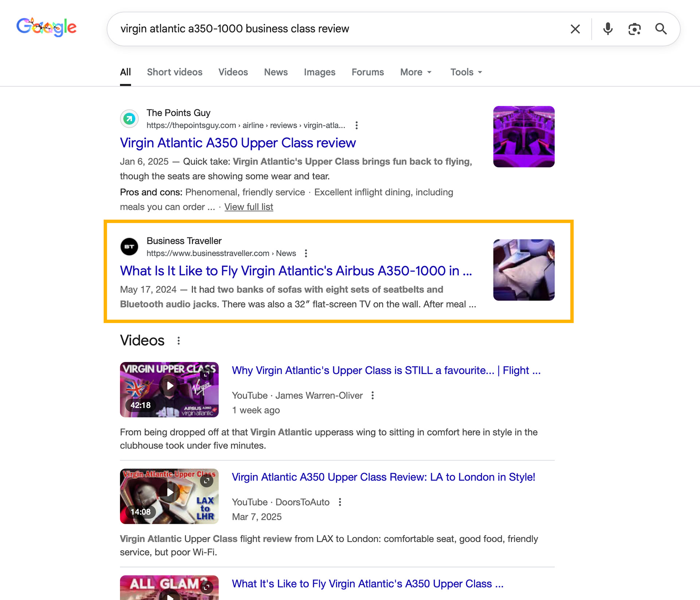Switch to the Forums tab

pyautogui.click(x=367, y=72)
